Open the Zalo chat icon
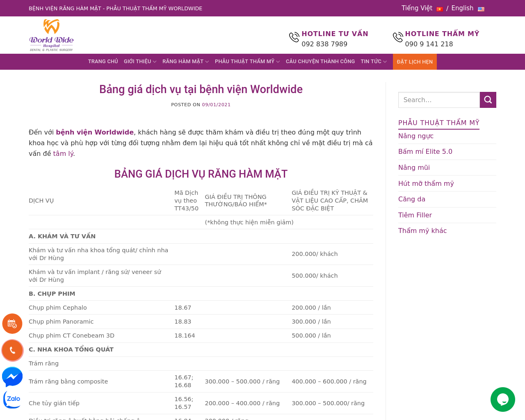This screenshot has width=525, height=420. point(12,399)
